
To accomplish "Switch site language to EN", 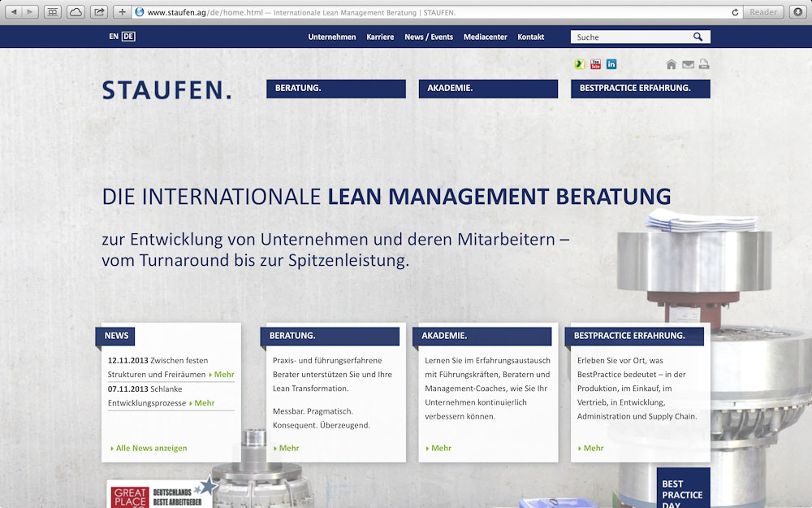I will (114, 37).
